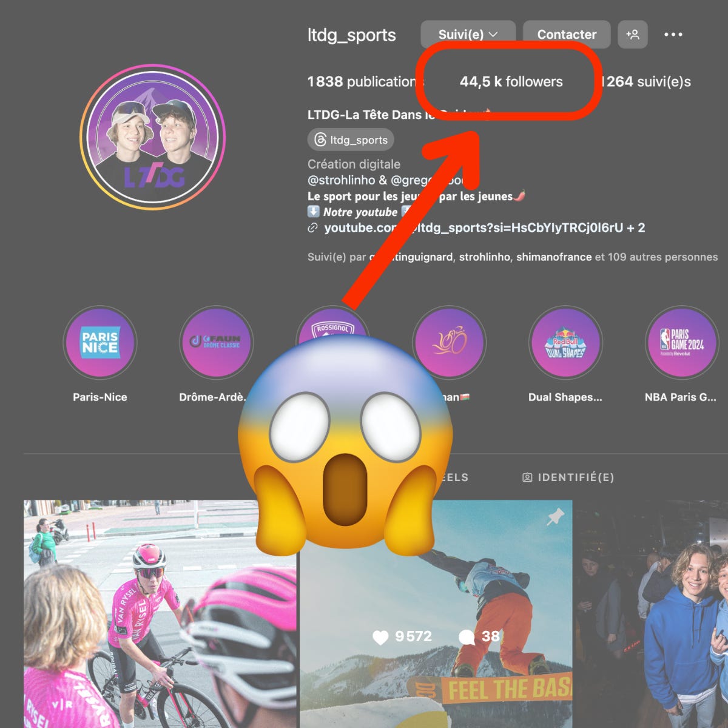Click the Notre youtube bio text
This screenshot has width=728, height=728.
[360, 212]
